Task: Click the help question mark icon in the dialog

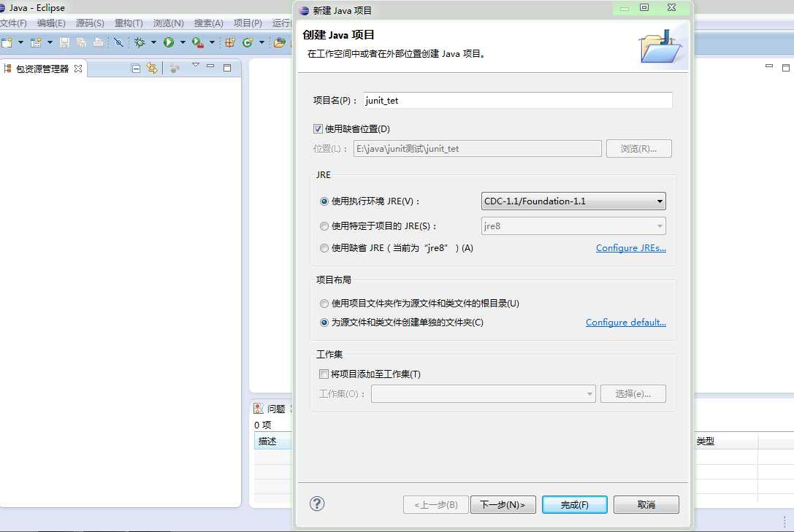Action: point(317,504)
